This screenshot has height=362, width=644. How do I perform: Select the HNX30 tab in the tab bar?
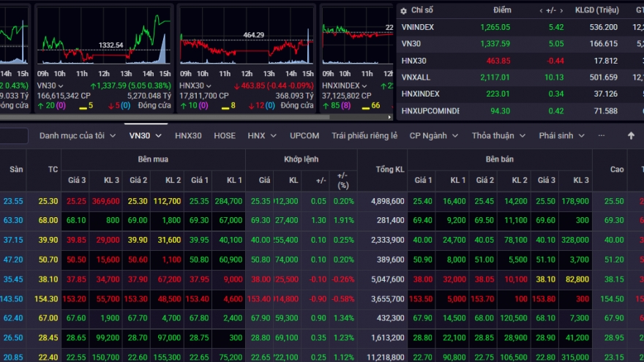pos(188,135)
